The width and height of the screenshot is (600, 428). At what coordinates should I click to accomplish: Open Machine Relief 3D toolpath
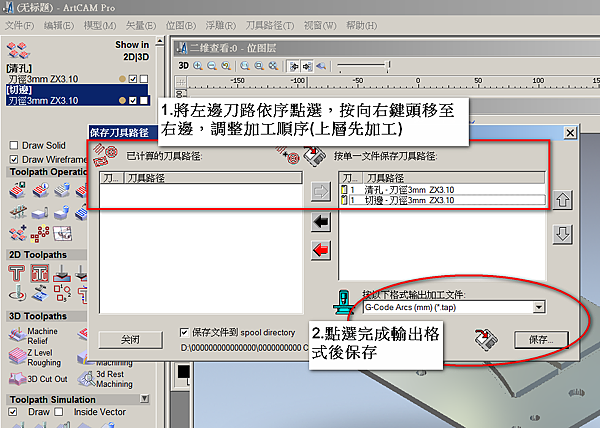tap(34, 336)
